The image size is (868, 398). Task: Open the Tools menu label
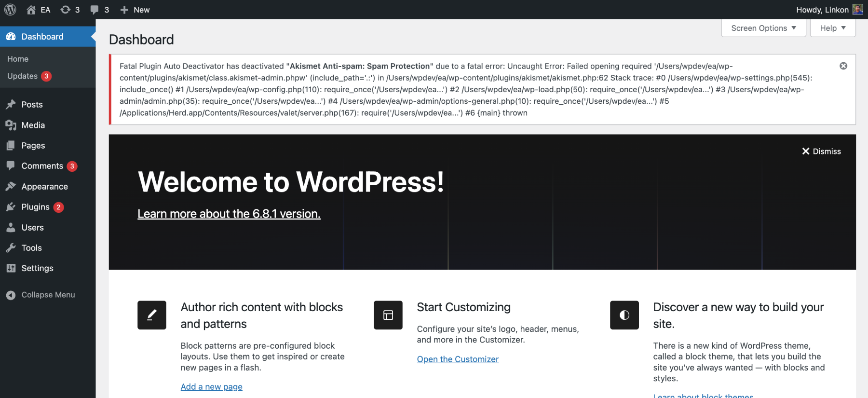tap(32, 248)
